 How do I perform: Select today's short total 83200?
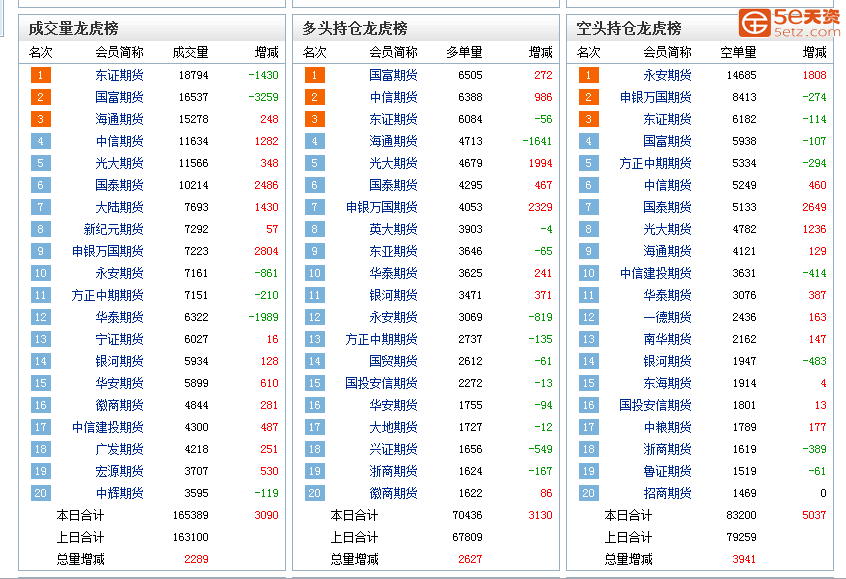(x=742, y=515)
